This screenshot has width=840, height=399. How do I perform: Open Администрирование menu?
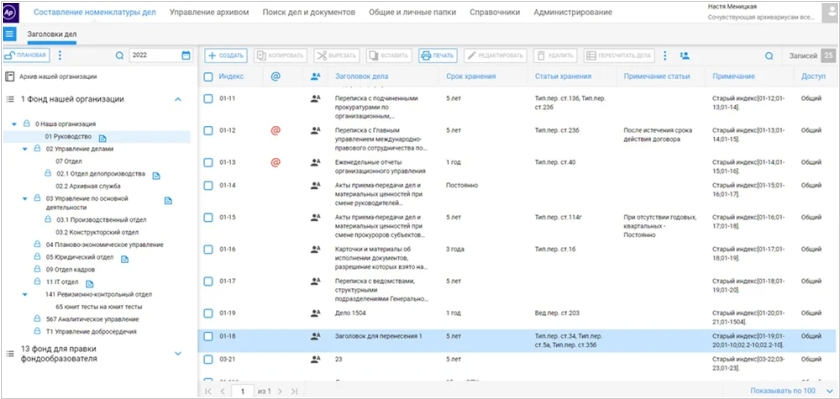[573, 12]
